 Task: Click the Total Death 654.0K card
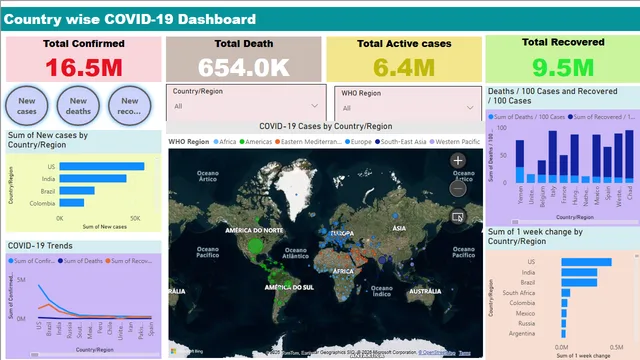click(x=244, y=59)
